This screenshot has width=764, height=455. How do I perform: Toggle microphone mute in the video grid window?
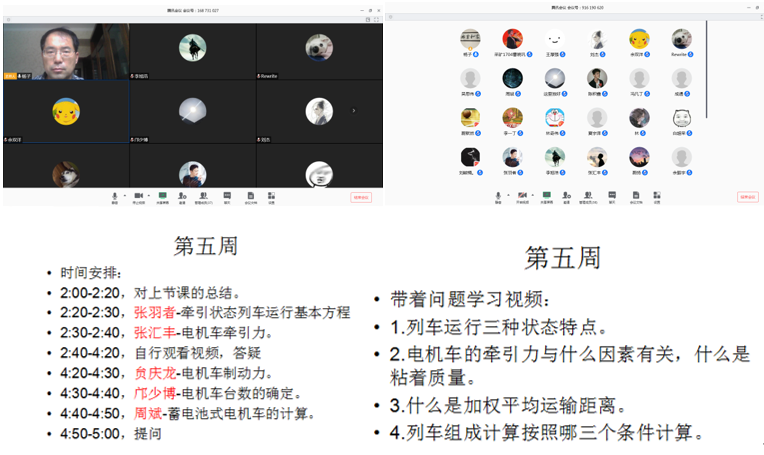pos(114,196)
